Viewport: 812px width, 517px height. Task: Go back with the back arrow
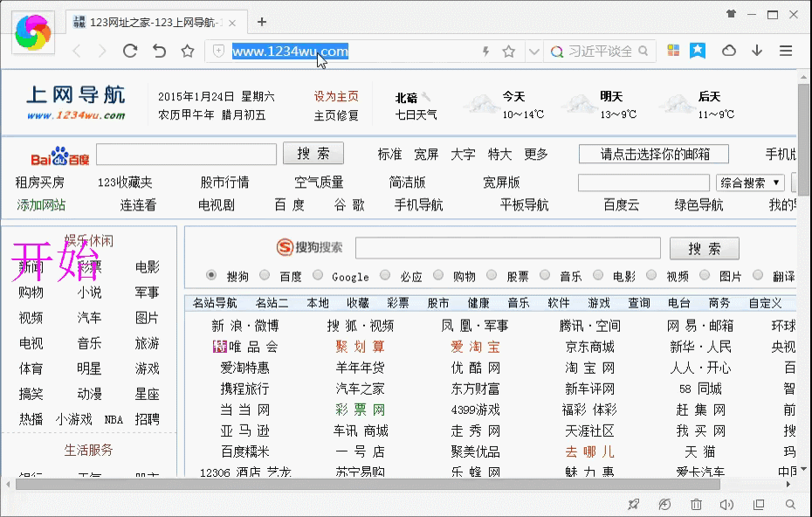pos(77,51)
